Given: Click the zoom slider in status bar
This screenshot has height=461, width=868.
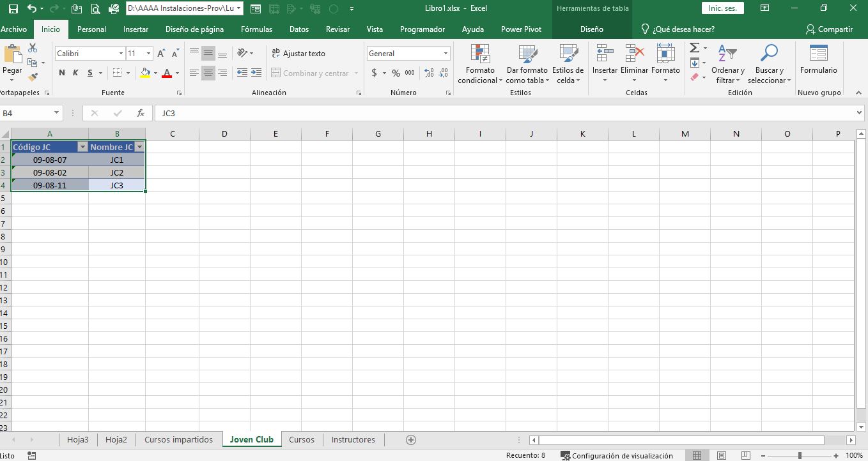Looking at the screenshot, I should tap(800, 455).
